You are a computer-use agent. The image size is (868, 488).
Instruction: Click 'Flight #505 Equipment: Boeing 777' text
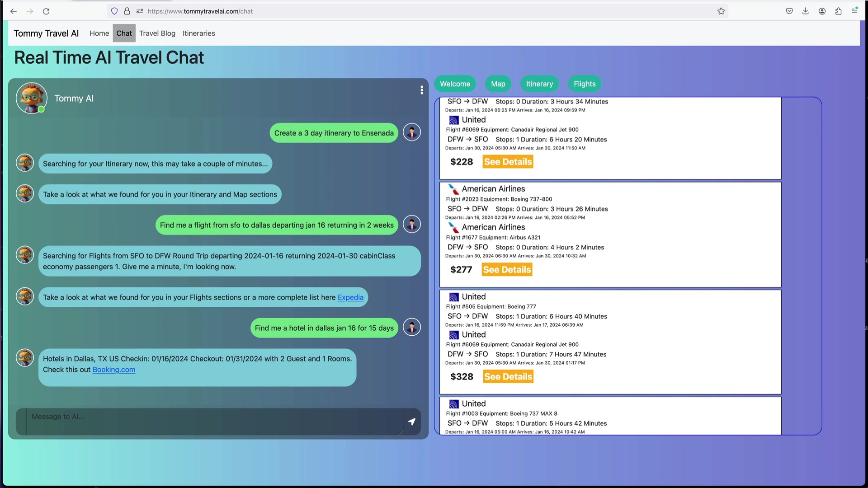click(x=491, y=307)
